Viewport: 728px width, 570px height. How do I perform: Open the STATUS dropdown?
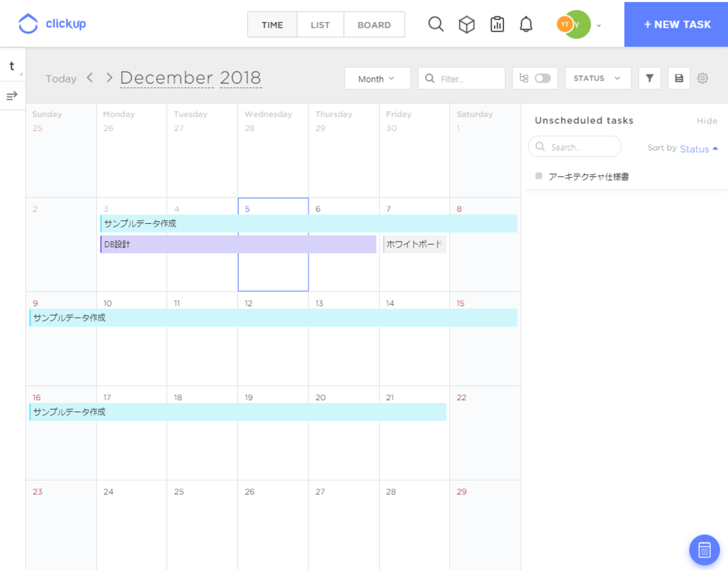pos(597,78)
